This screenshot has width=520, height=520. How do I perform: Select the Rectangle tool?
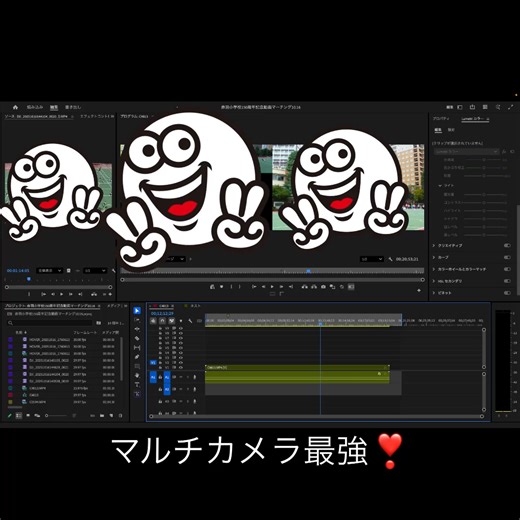click(x=137, y=366)
